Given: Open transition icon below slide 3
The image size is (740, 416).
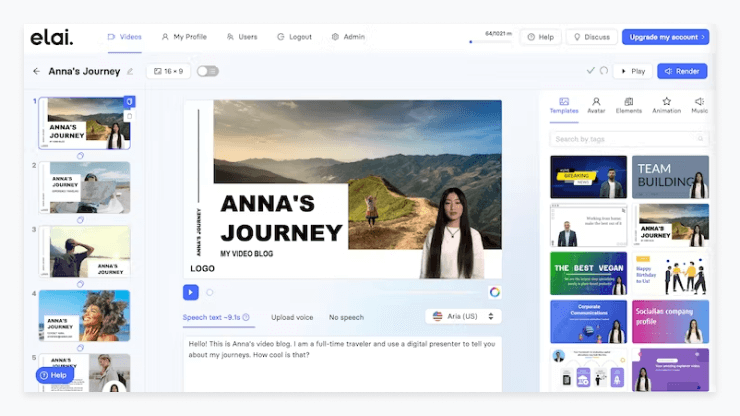Looking at the screenshot, I should (x=80, y=284).
